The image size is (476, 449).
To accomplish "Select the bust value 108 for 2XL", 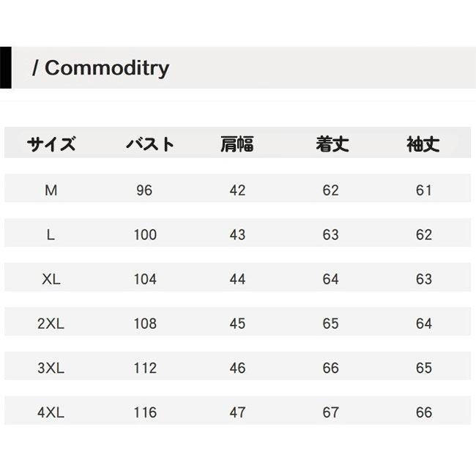I will (145, 323).
